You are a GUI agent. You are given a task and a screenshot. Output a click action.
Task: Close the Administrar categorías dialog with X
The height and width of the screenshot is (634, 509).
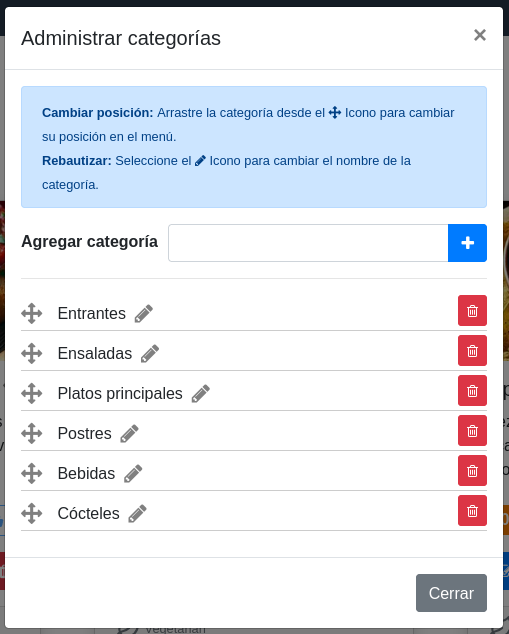(x=480, y=35)
